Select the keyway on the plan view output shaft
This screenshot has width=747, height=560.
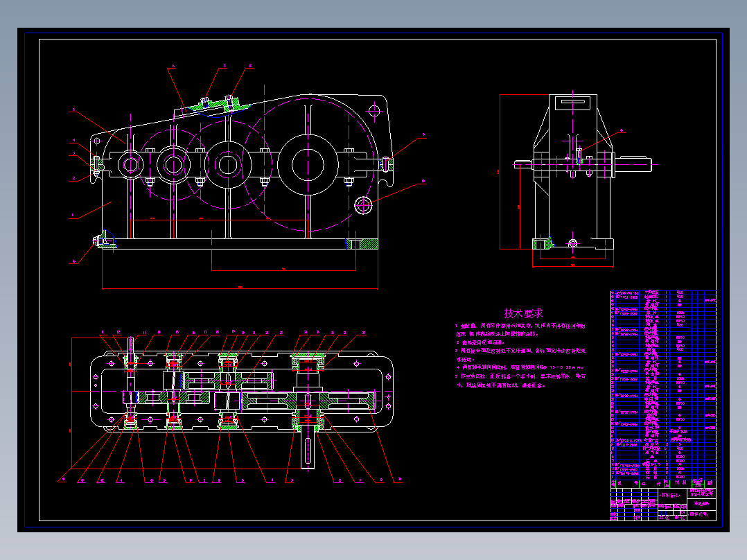pos(308,452)
